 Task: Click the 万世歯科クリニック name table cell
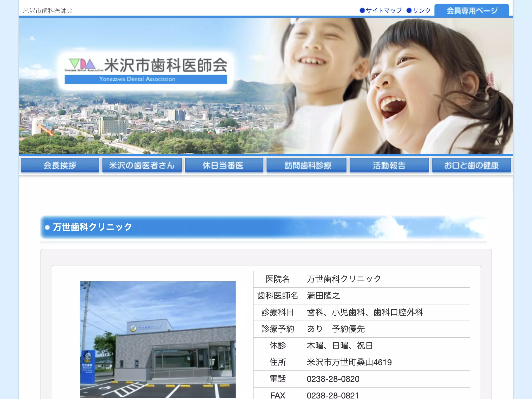(x=386, y=279)
